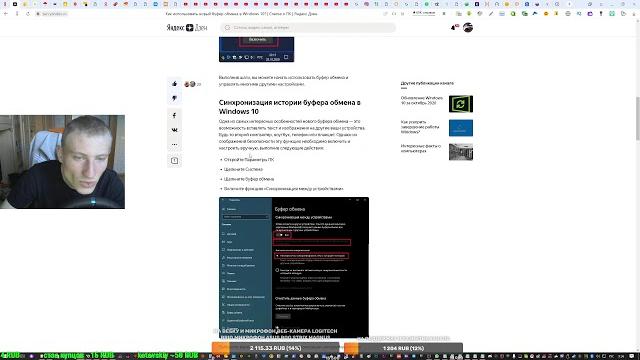The image size is (640, 360).
Task: Click the liked-by avatars next to like button
Action: [190, 84]
